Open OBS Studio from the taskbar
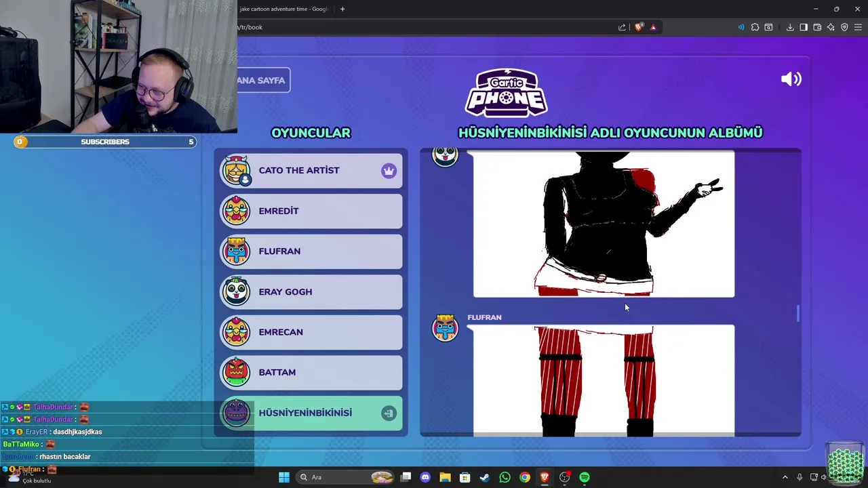This screenshot has width=868, height=488. click(564, 477)
